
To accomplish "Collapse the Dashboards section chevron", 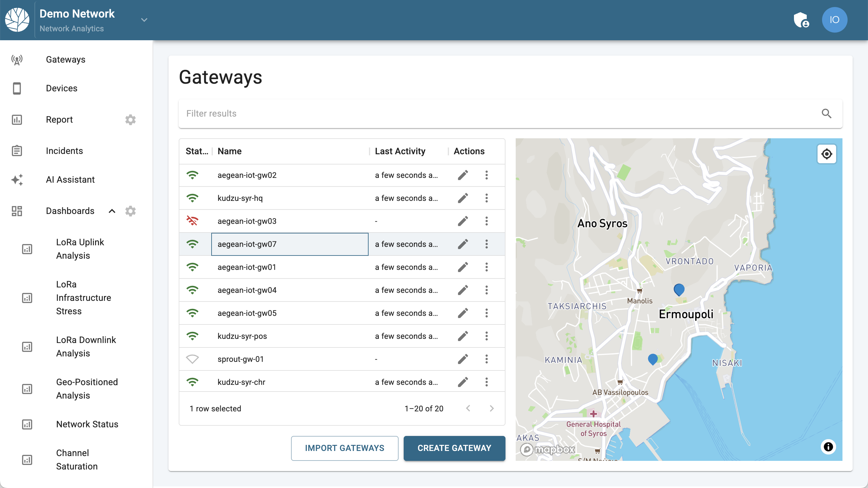I will pos(112,211).
